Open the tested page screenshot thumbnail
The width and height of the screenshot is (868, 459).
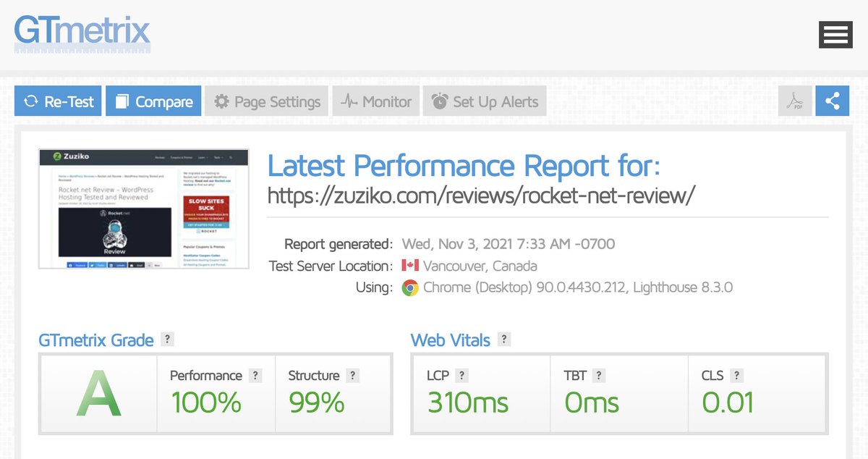(x=143, y=209)
